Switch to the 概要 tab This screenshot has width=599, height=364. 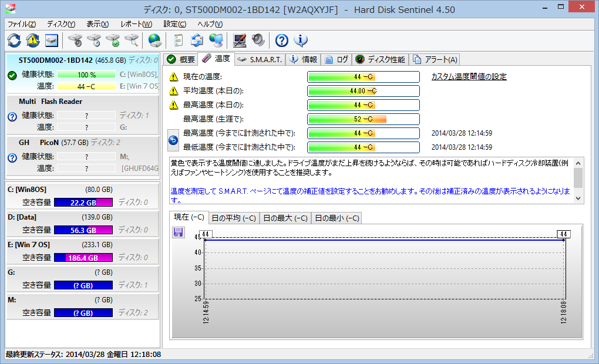click(x=181, y=59)
